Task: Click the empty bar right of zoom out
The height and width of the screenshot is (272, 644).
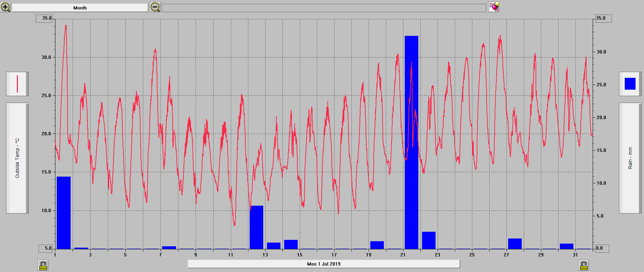Action: (324, 8)
